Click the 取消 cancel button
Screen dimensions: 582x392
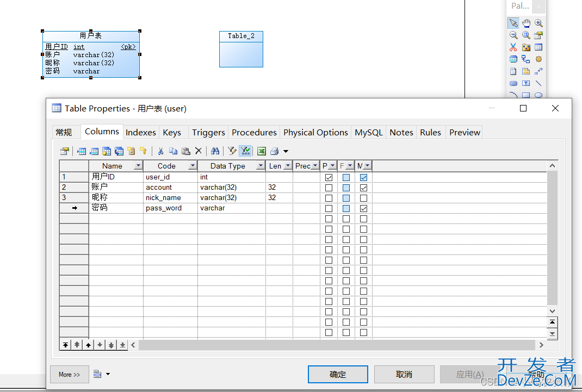pyautogui.click(x=404, y=374)
